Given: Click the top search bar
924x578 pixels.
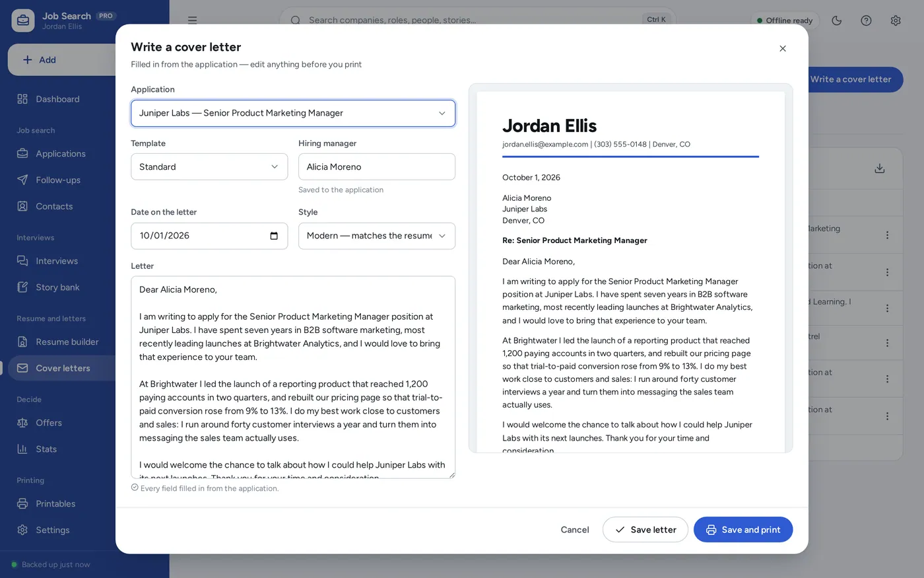Looking at the screenshot, I should tap(477, 20).
